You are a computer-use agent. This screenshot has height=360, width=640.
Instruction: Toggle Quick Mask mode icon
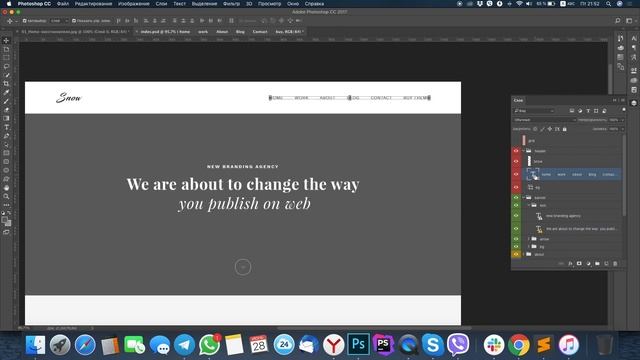(x=6, y=232)
